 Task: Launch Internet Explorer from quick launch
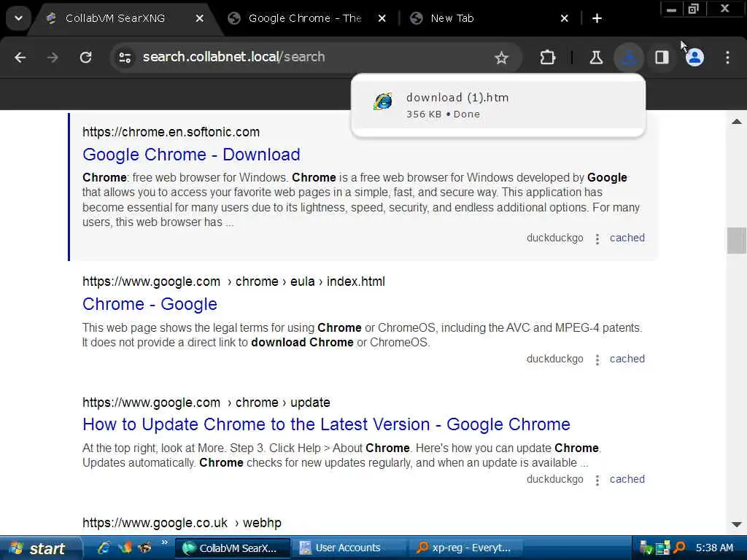tap(104, 548)
